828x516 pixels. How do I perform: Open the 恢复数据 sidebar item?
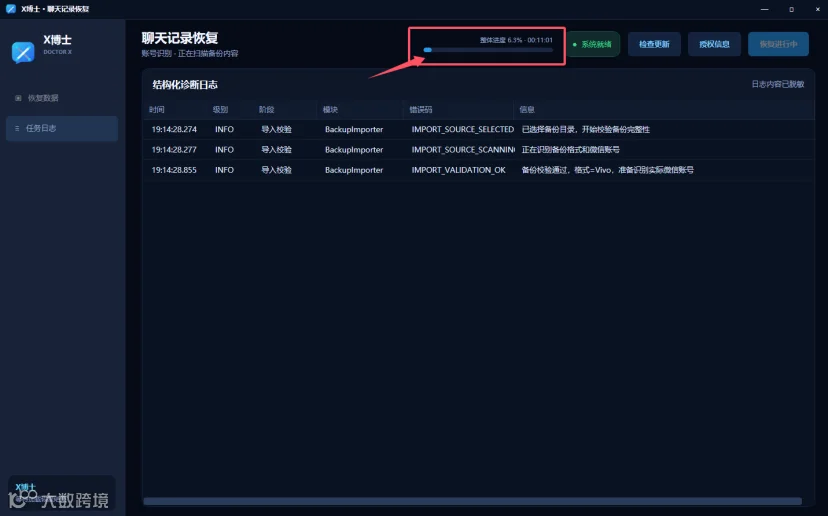[x=62, y=98]
